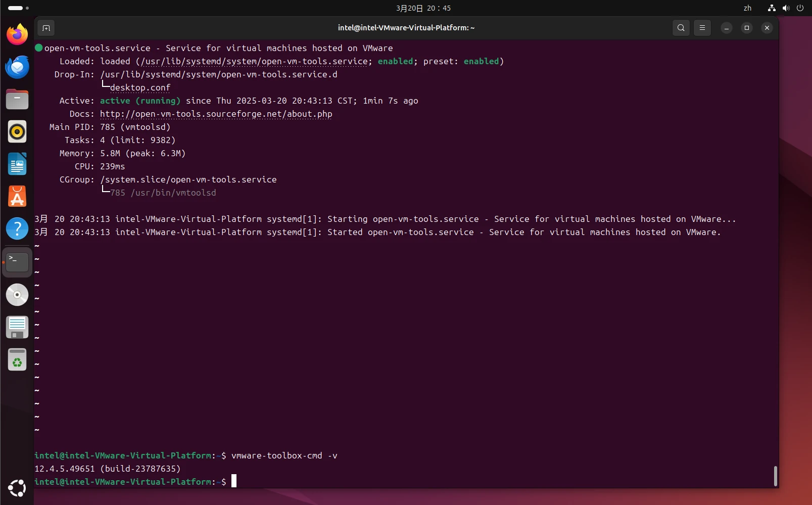Click the Main PID 785 (vmtoolsd) line
Screen dimensions: 812x505
[x=110, y=127]
